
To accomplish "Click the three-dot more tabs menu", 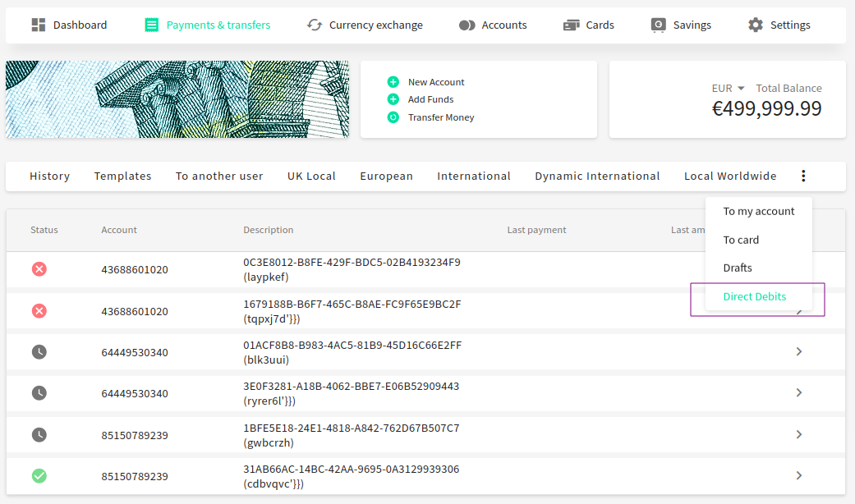I will [x=803, y=176].
